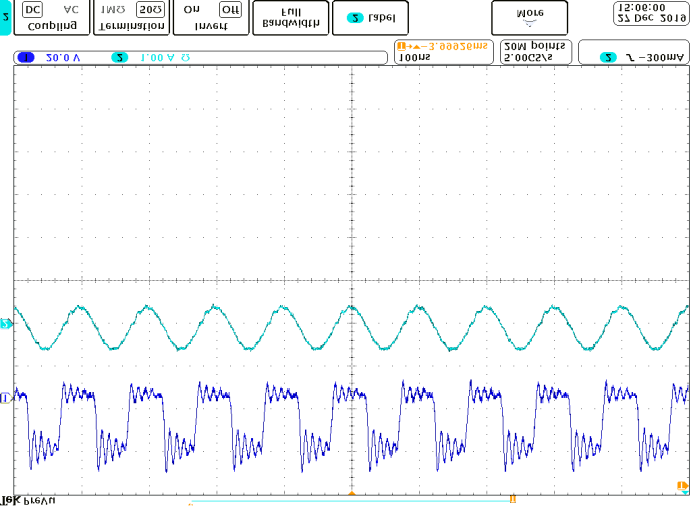Click channel 1 badge in readout bar
This screenshot has width=691, height=506.
25,58
